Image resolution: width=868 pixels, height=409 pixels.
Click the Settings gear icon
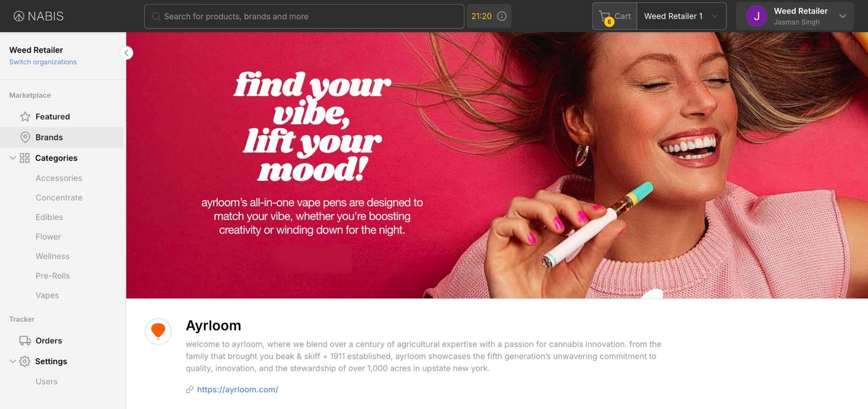tap(24, 361)
